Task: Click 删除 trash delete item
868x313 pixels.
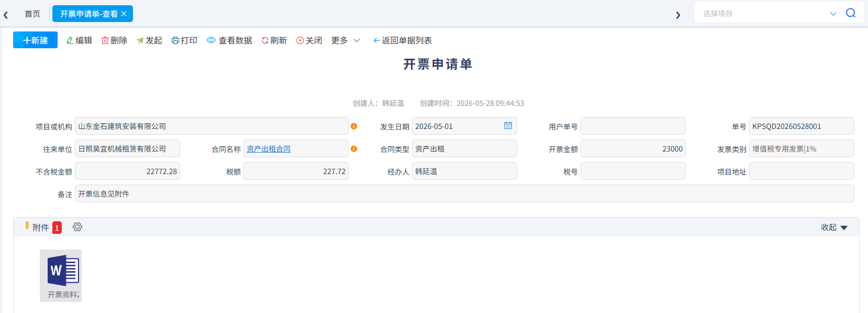Action: 114,40
